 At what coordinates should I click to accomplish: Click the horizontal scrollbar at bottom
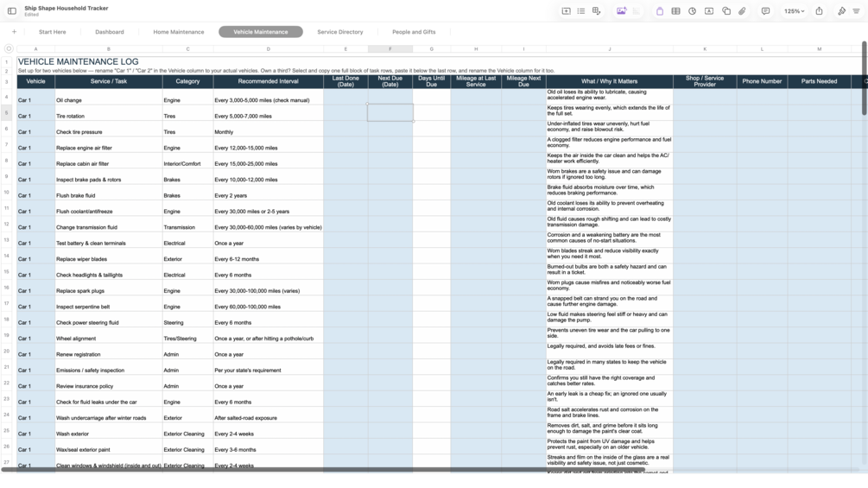[x=324, y=470]
